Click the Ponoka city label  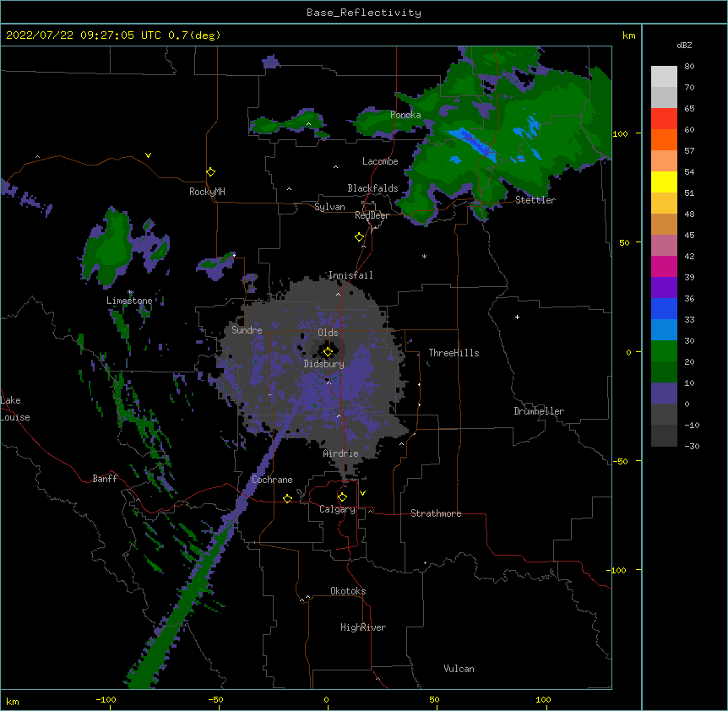click(x=405, y=115)
